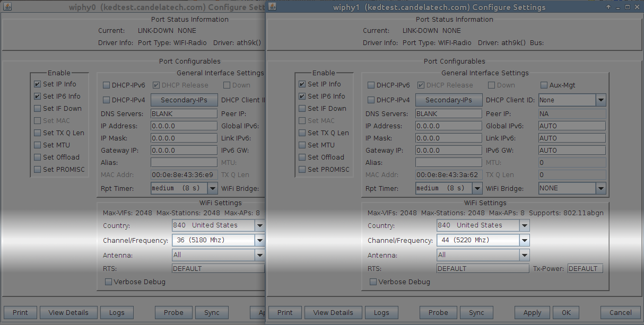This screenshot has height=325, width=644.
Task: Open the wiphy1 Country dropdown arrow
Action: 524,225
